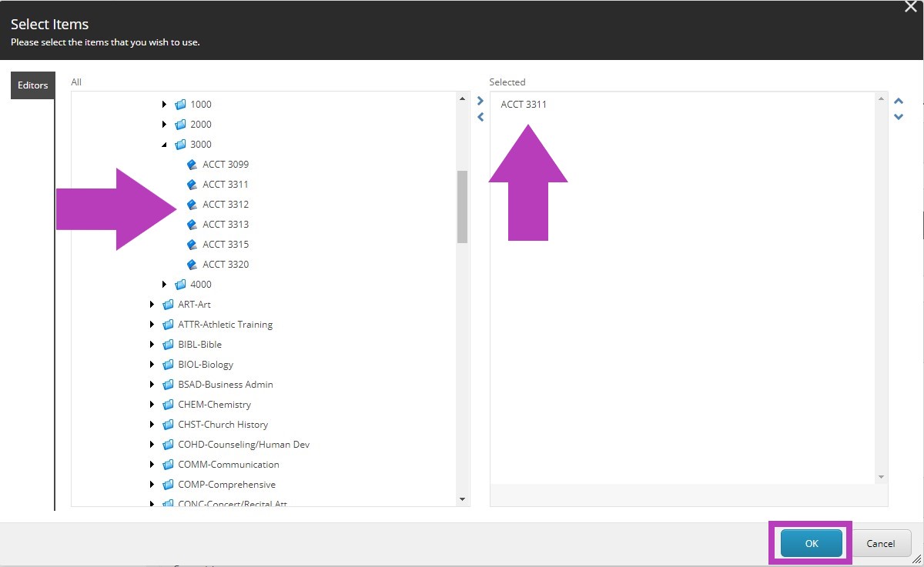This screenshot has width=924, height=567.
Task: Select the COHD-Counseling/Human Dev label
Action: point(244,444)
